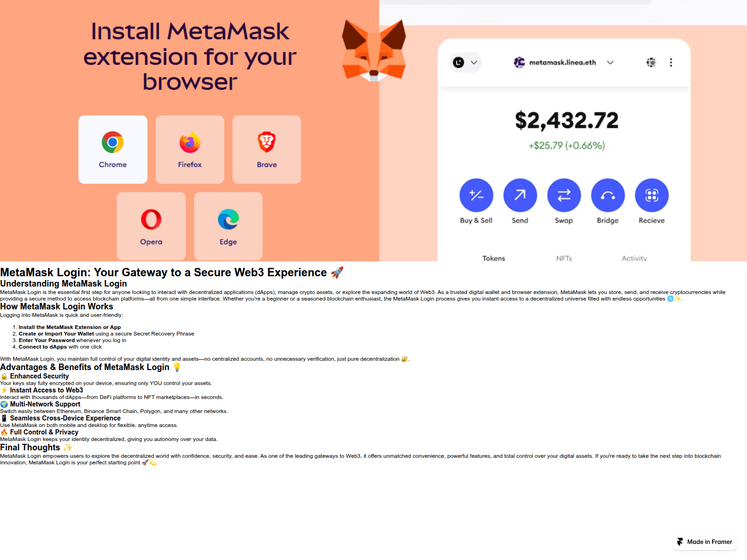
Task: Click the Buy & Sell round icon
Action: pos(476,195)
